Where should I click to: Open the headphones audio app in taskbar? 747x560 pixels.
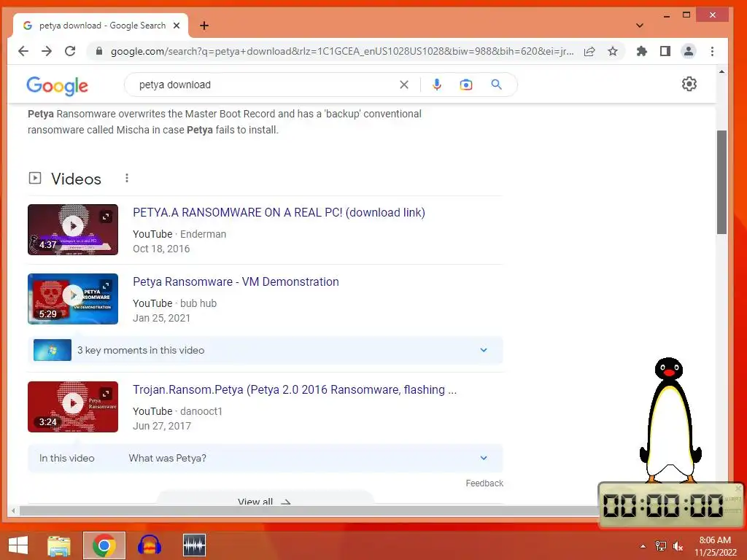pos(149,545)
